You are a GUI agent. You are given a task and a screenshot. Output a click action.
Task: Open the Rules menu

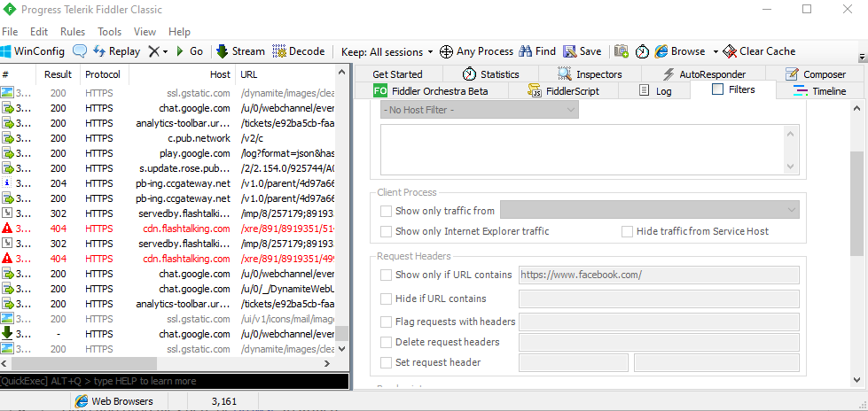point(73,32)
